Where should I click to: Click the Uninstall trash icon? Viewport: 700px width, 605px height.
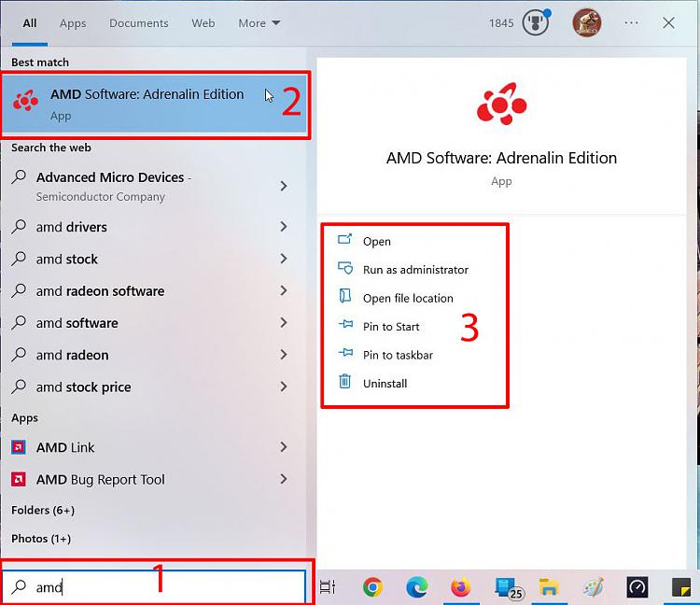point(344,382)
